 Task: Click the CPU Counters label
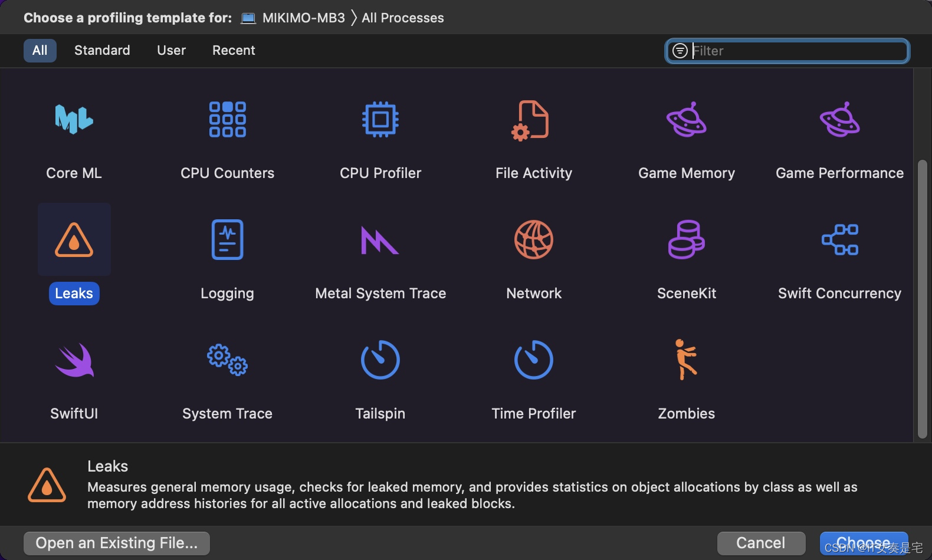tap(227, 173)
